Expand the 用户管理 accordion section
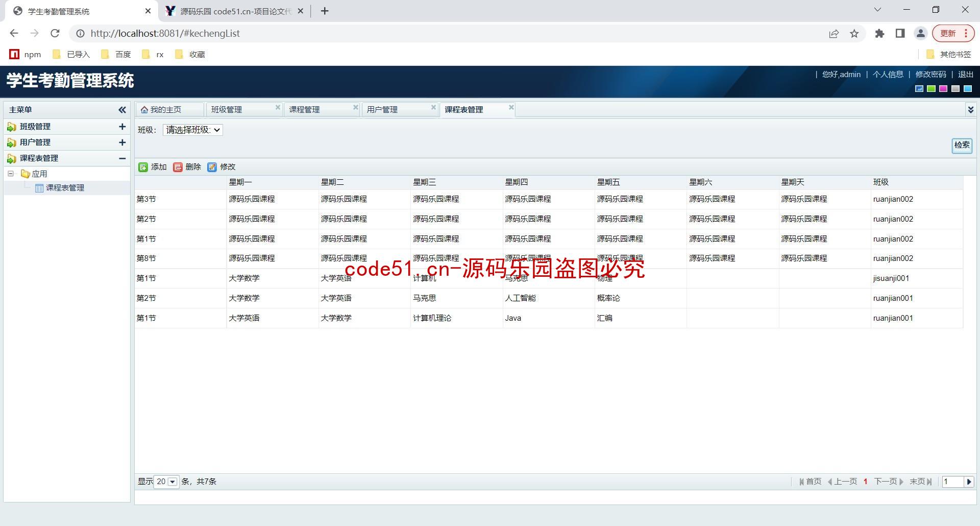The width and height of the screenshot is (980, 526). (x=122, y=142)
